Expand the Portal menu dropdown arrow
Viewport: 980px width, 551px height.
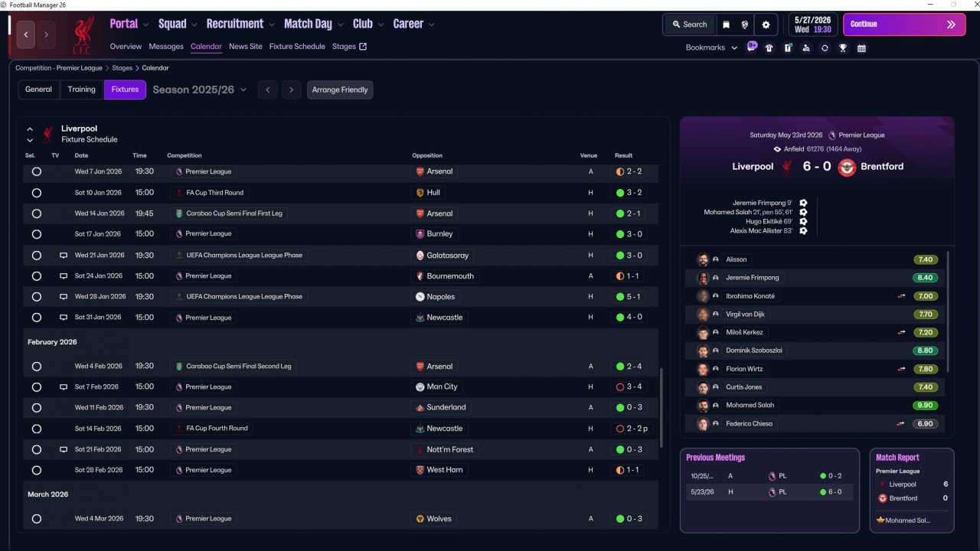(147, 24)
